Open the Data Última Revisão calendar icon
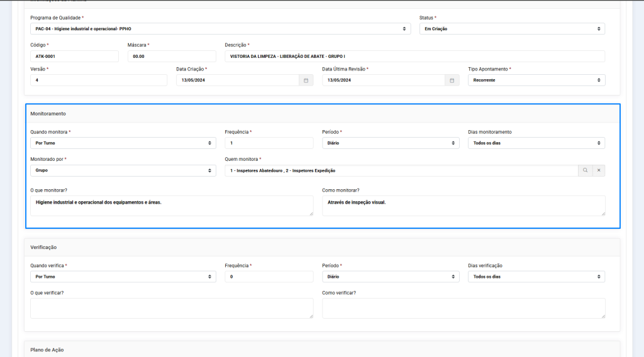 click(x=452, y=80)
